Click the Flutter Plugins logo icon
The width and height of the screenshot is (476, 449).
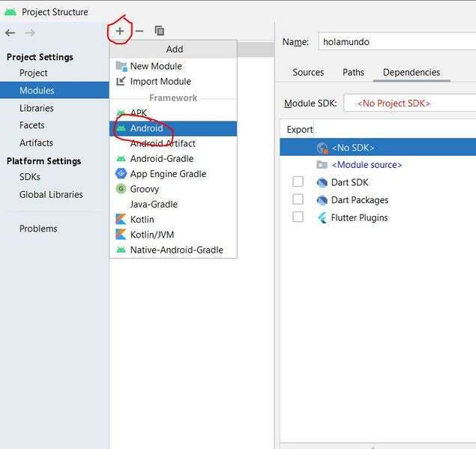click(322, 217)
